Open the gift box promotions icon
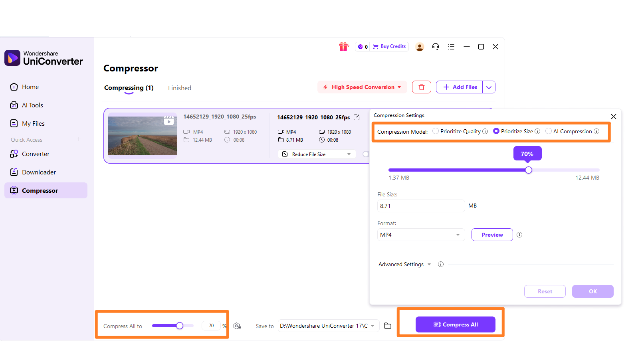This screenshot has height=358, width=644. click(343, 47)
